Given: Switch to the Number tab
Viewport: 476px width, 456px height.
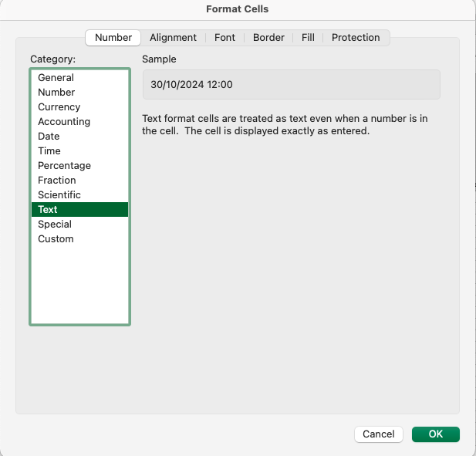Looking at the screenshot, I should (x=113, y=37).
